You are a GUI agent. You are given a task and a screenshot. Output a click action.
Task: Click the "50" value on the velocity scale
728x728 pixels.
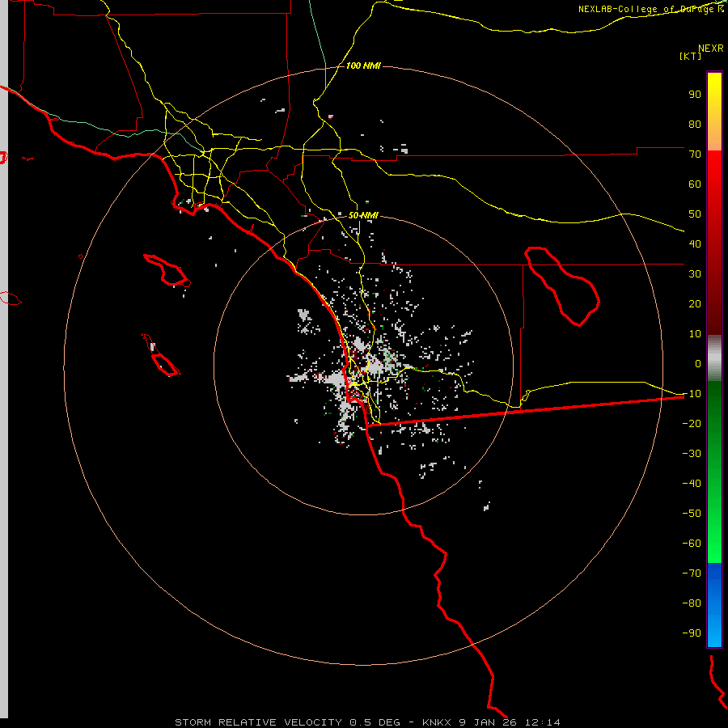(x=695, y=214)
